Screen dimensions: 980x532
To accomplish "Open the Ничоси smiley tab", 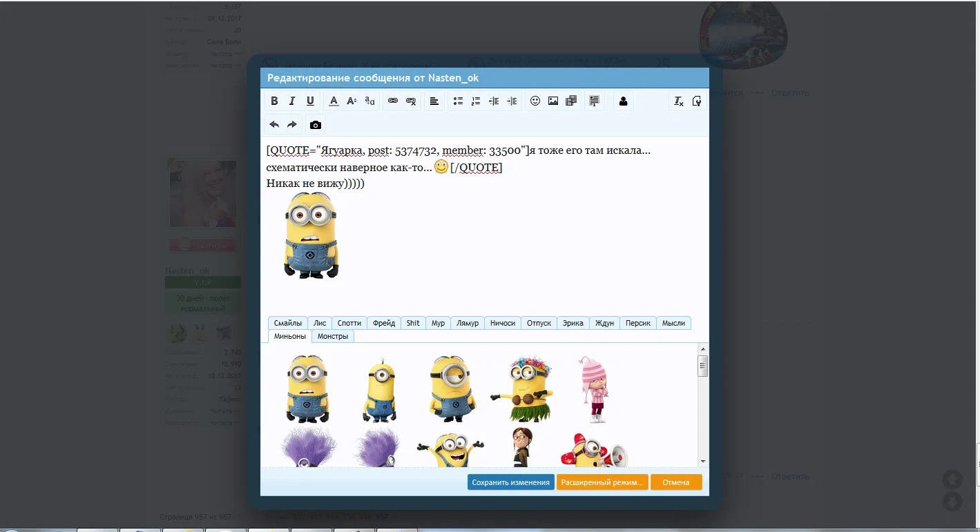I will coord(503,323).
